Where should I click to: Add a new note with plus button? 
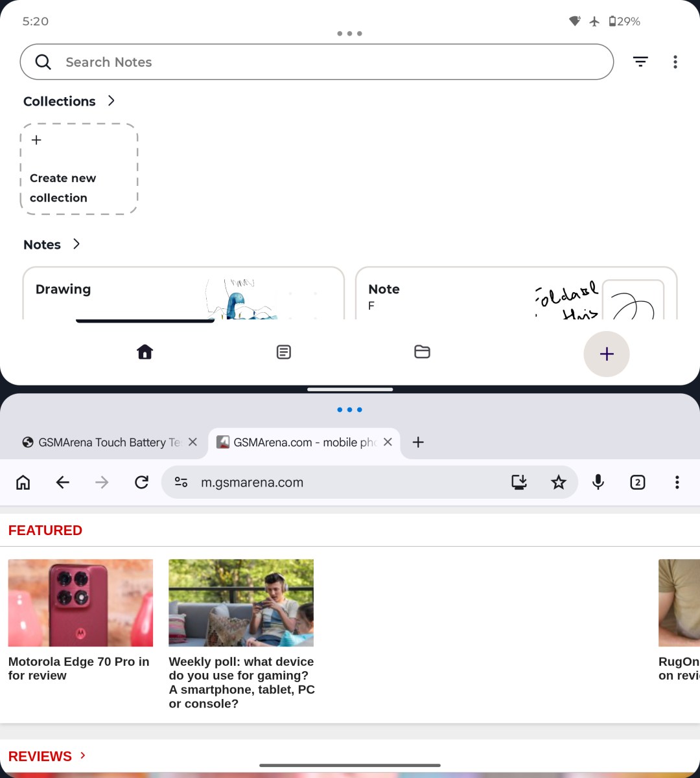(x=607, y=354)
